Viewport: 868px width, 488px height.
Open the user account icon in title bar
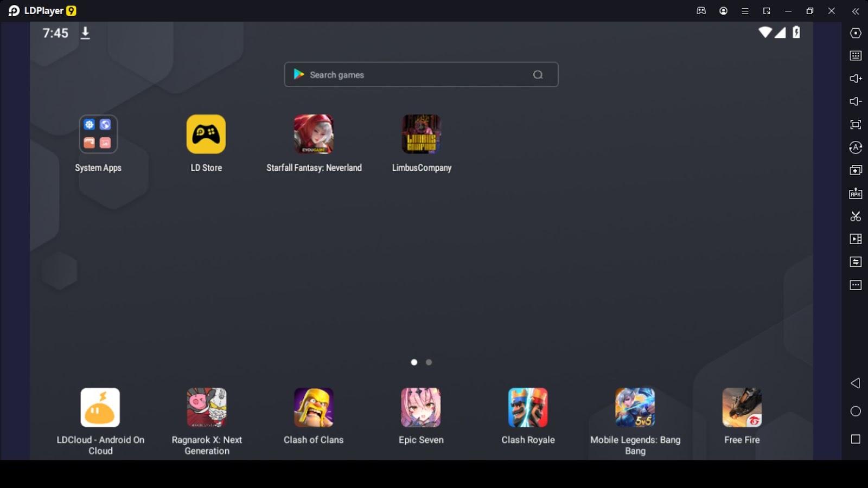click(x=723, y=11)
